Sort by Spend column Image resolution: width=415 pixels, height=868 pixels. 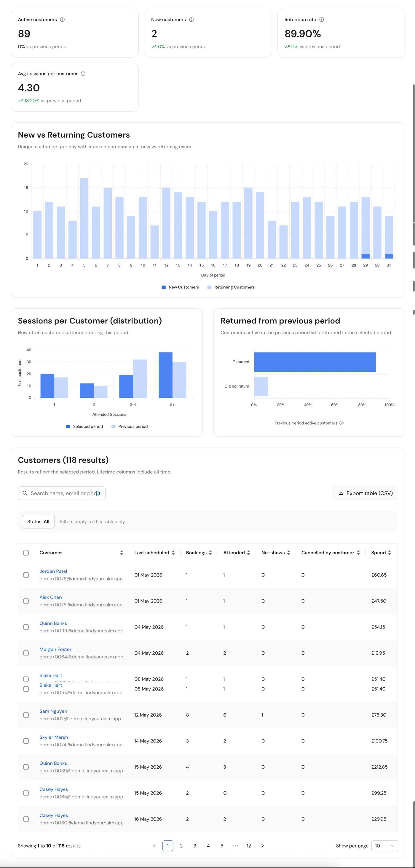tap(390, 553)
